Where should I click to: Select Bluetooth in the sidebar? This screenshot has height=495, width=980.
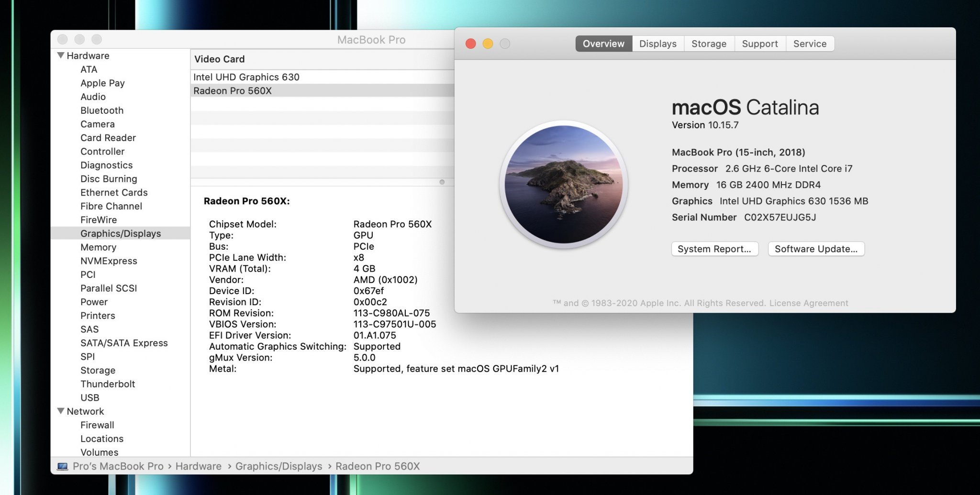coord(102,110)
